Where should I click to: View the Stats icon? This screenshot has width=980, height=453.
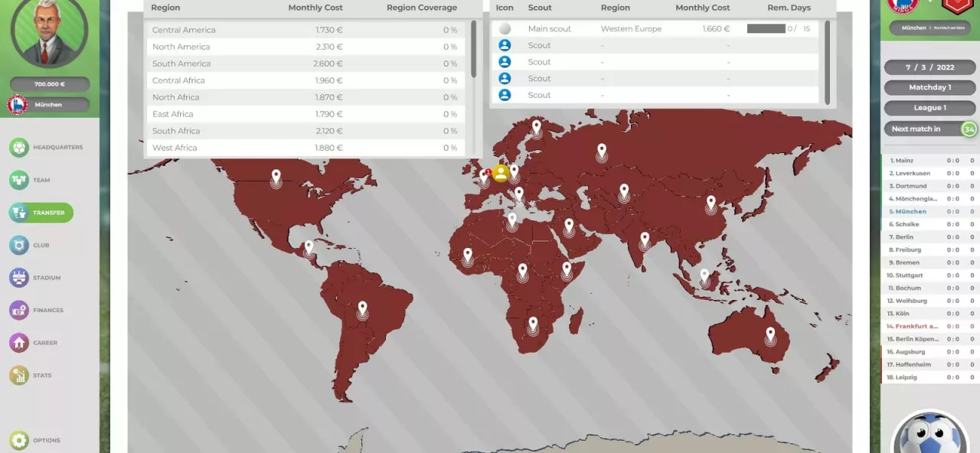(x=19, y=375)
